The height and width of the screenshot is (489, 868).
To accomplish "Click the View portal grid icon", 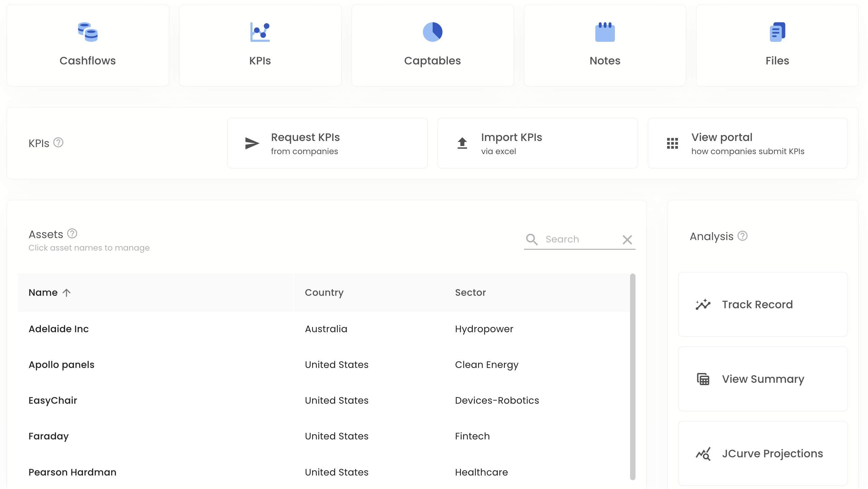I will (x=672, y=143).
